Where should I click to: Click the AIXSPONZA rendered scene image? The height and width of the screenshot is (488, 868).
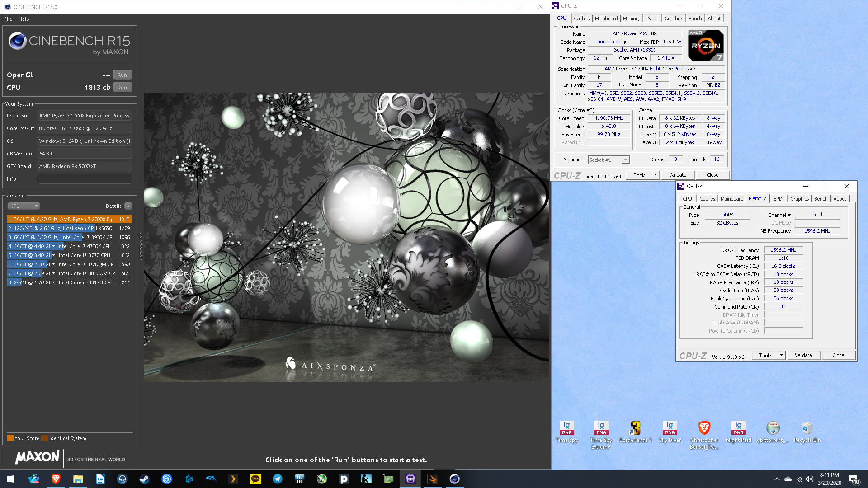[x=346, y=237]
